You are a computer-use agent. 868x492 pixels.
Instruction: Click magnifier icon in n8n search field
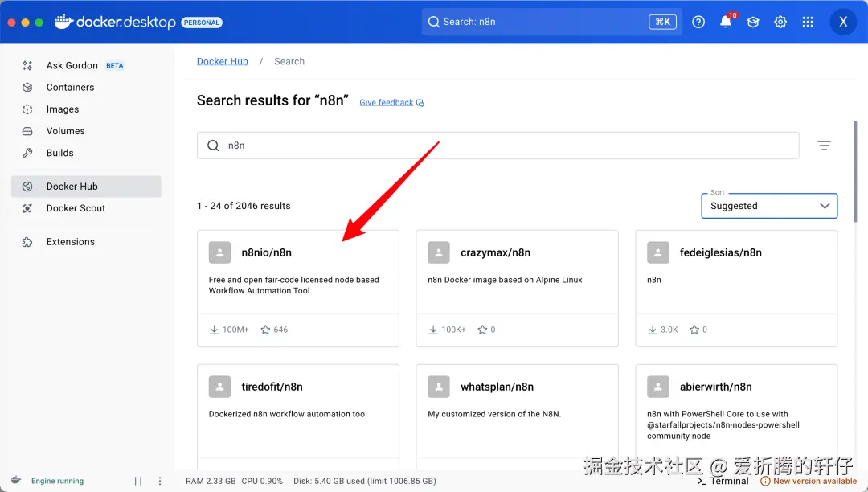213,146
